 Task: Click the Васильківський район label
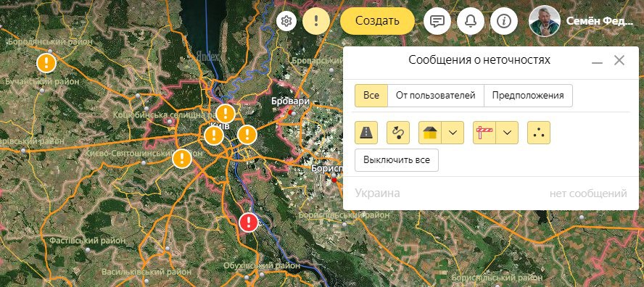(146, 272)
